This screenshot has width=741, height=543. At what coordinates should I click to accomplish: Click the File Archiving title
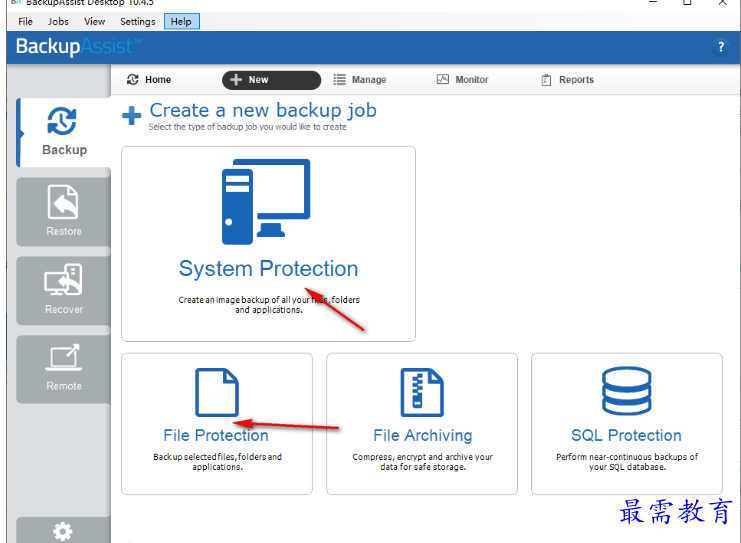tap(422, 435)
